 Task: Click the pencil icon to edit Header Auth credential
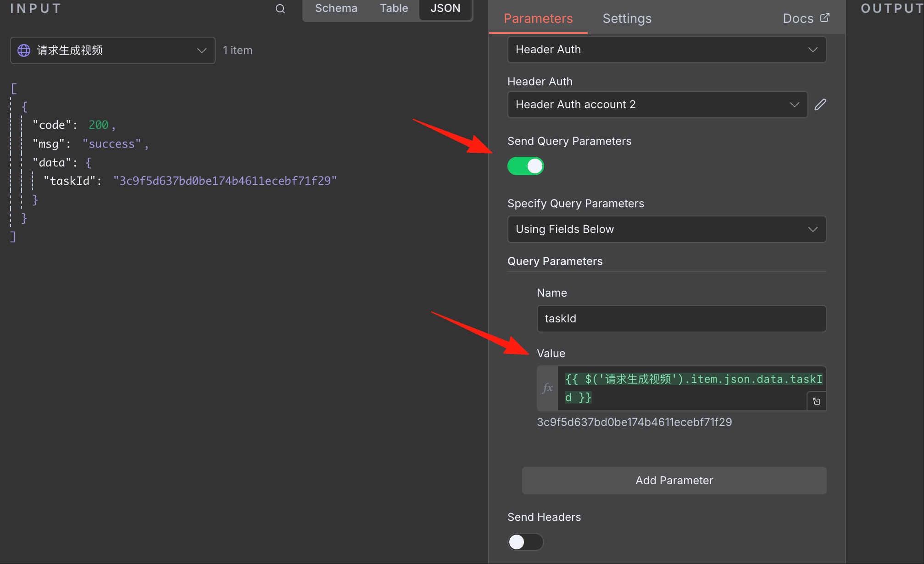[x=820, y=105]
